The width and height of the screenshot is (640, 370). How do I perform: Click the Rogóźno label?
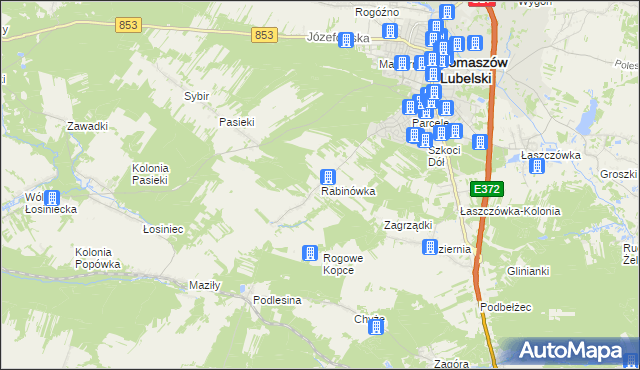click(x=377, y=12)
